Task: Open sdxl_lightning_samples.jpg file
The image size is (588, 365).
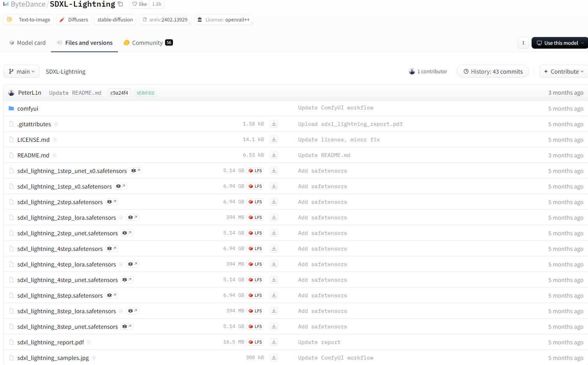Action: click(53, 358)
